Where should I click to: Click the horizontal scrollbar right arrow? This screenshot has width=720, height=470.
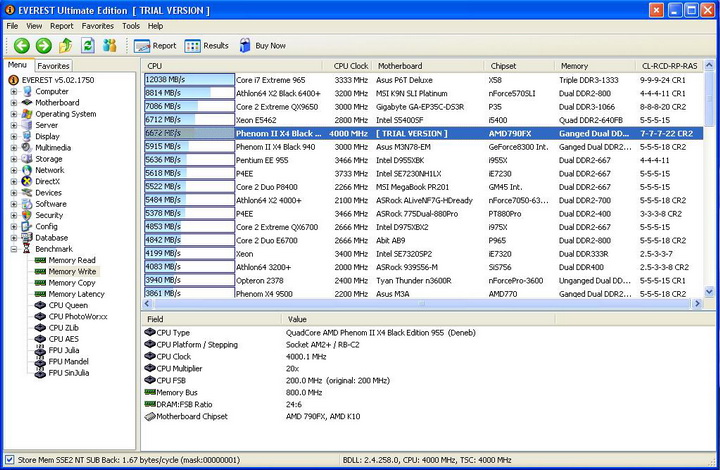click(698, 303)
